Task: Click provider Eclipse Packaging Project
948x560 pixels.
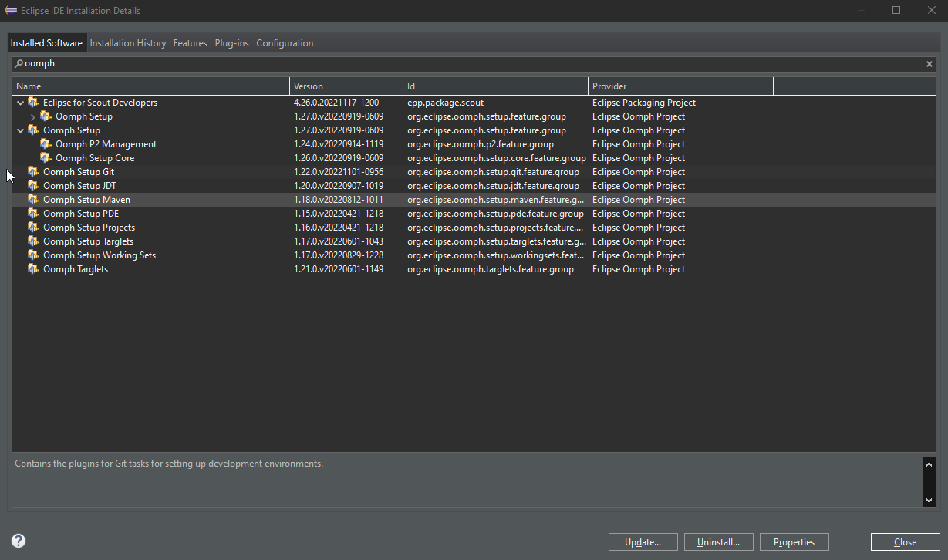Action: [644, 103]
